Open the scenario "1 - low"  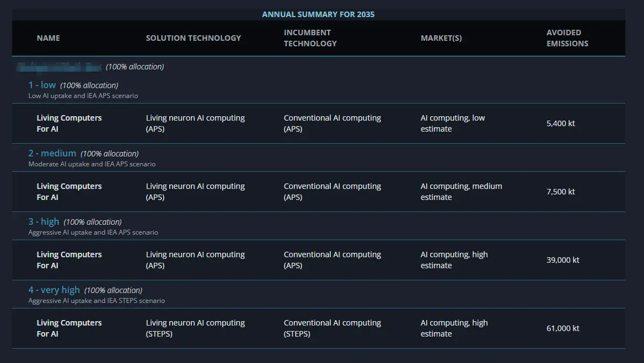[42, 85]
